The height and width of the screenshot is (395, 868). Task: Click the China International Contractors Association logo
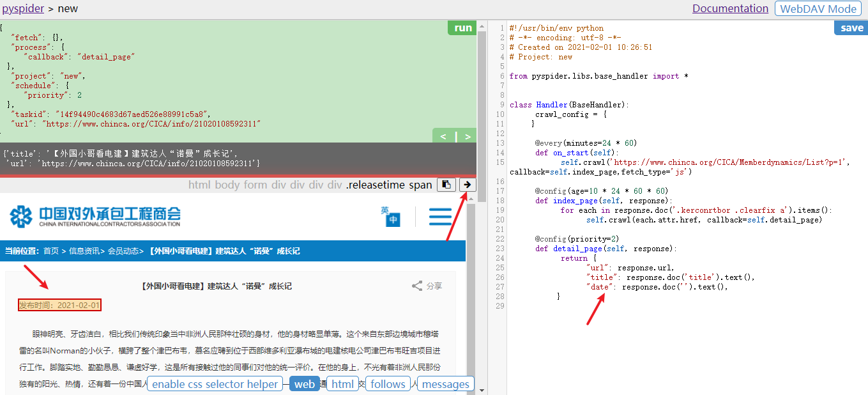tap(95, 217)
